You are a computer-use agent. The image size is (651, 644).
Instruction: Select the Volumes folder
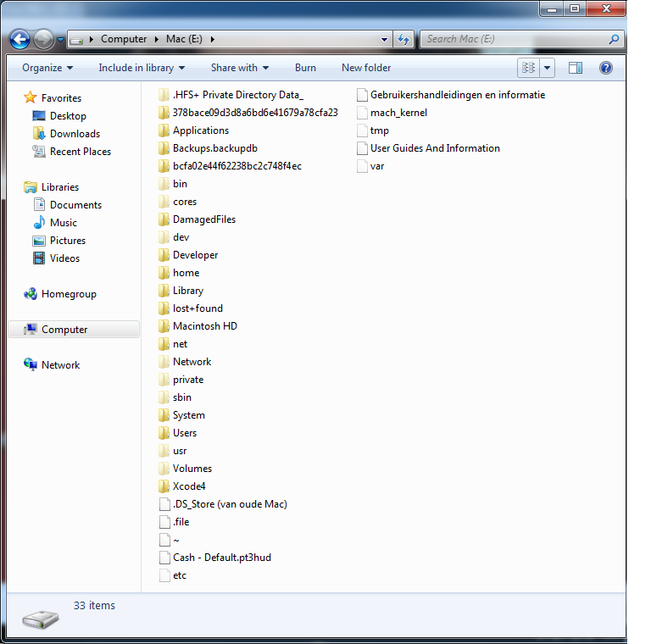[x=185, y=469]
